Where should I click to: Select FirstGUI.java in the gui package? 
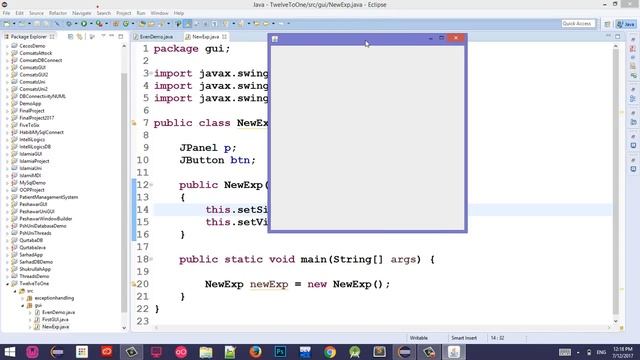point(55,320)
